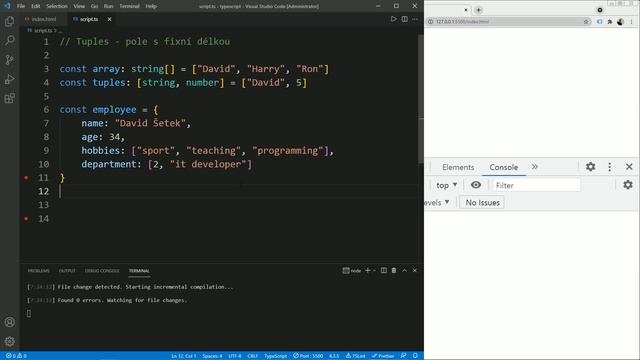Open the log levels dropdown
This screenshot has height=360, width=640.
click(437, 202)
